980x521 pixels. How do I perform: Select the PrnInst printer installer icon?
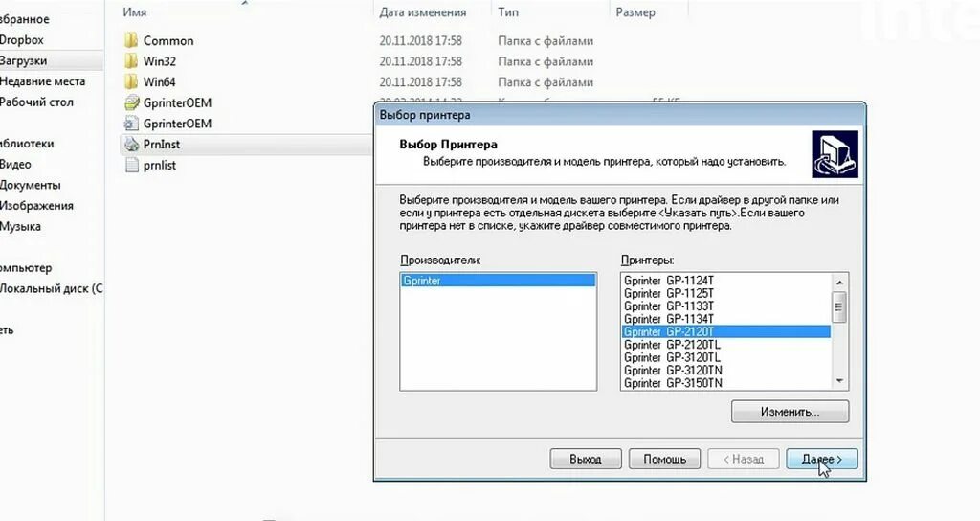point(131,144)
